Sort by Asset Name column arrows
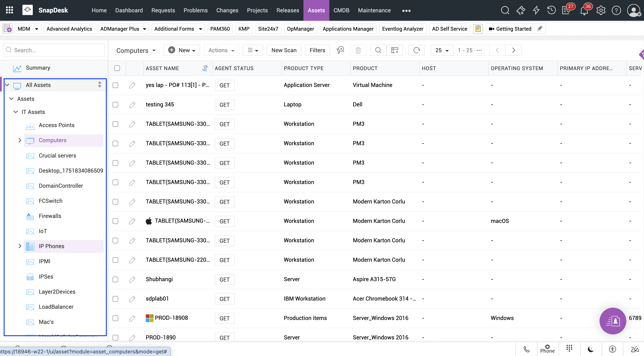Screen dimensions: 644x356 (205, 68)
